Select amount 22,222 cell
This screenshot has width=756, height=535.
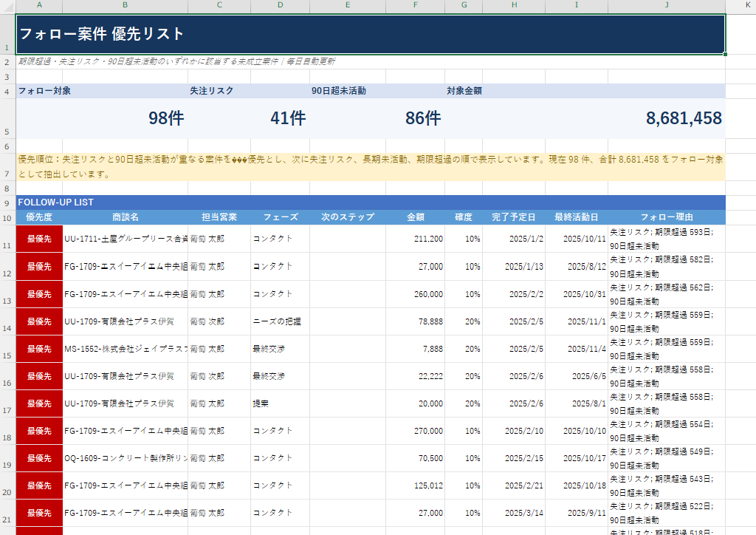tap(415, 376)
